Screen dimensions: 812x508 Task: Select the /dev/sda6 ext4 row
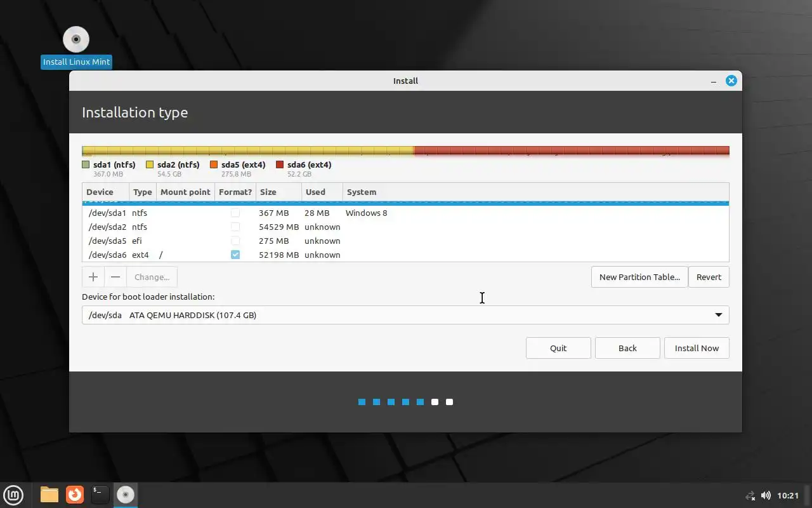click(x=405, y=255)
